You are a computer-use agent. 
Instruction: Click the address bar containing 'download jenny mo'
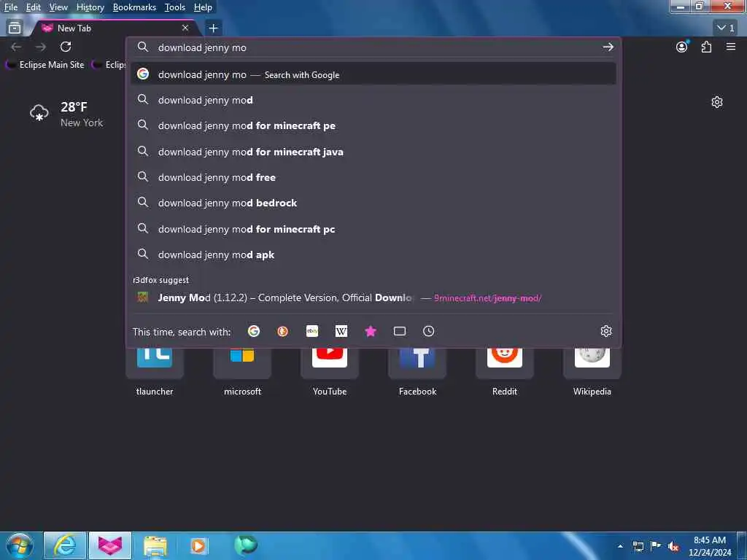pos(374,47)
